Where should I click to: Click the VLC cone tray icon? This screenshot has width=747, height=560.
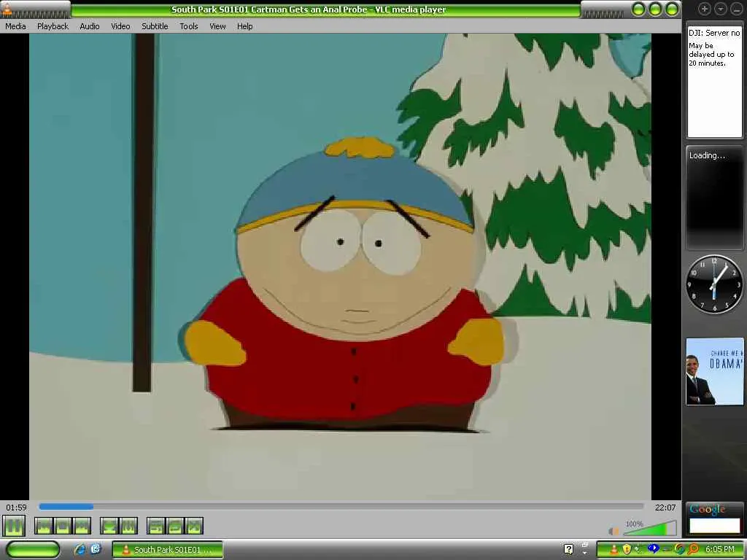pos(614,550)
